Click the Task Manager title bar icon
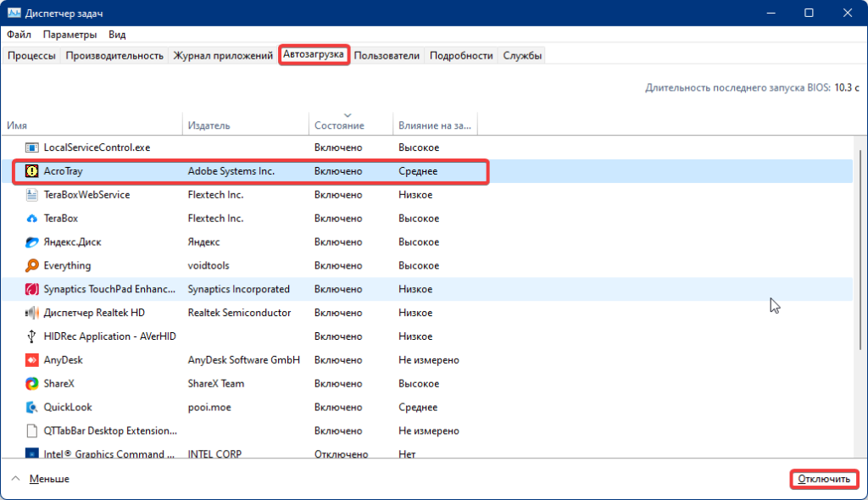This screenshot has height=500, width=868. pyautogui.click(x=14, y=13)
